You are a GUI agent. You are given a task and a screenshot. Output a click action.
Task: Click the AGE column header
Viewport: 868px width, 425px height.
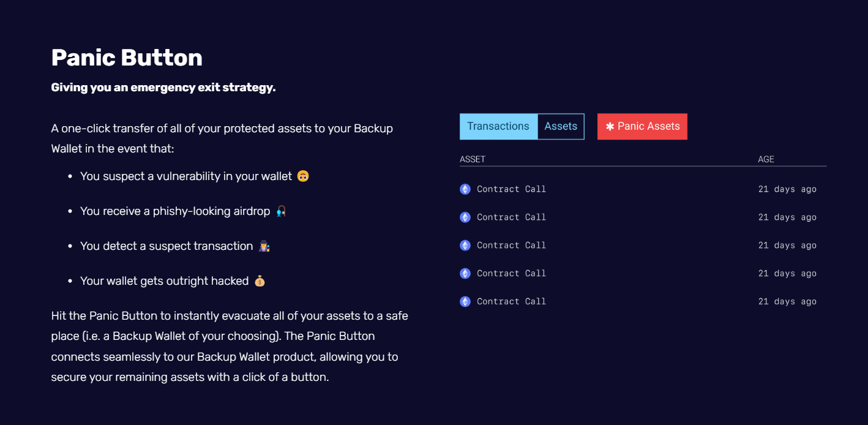point(766,159)
